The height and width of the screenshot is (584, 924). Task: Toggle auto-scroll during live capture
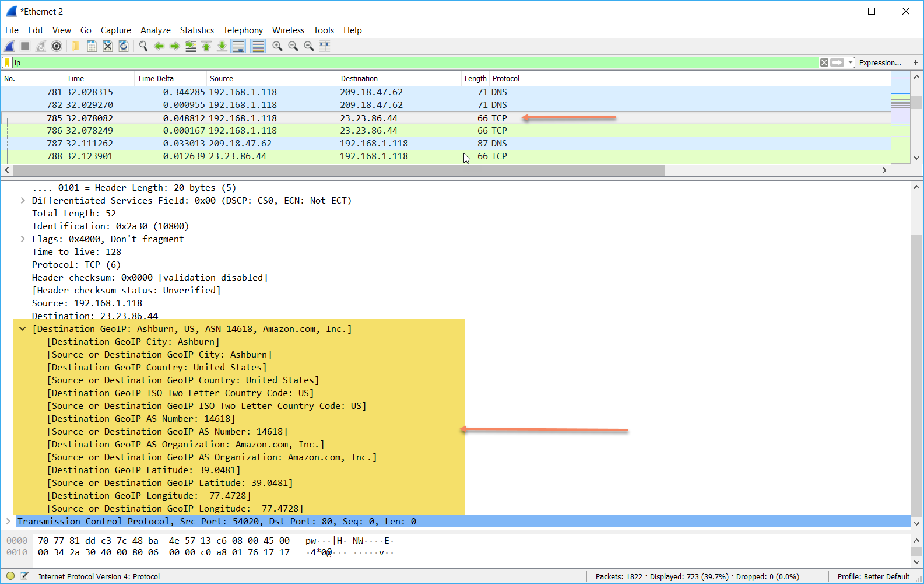[x=238, y=46]
